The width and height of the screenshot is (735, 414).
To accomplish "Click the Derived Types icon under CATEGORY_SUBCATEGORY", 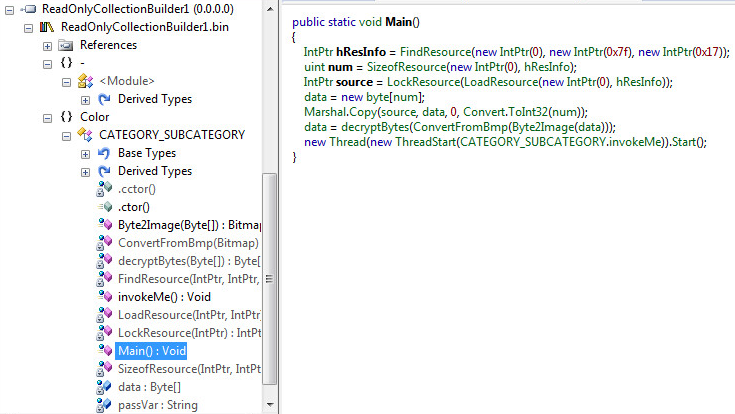I will pyautogui.click(x=104, y=171).
